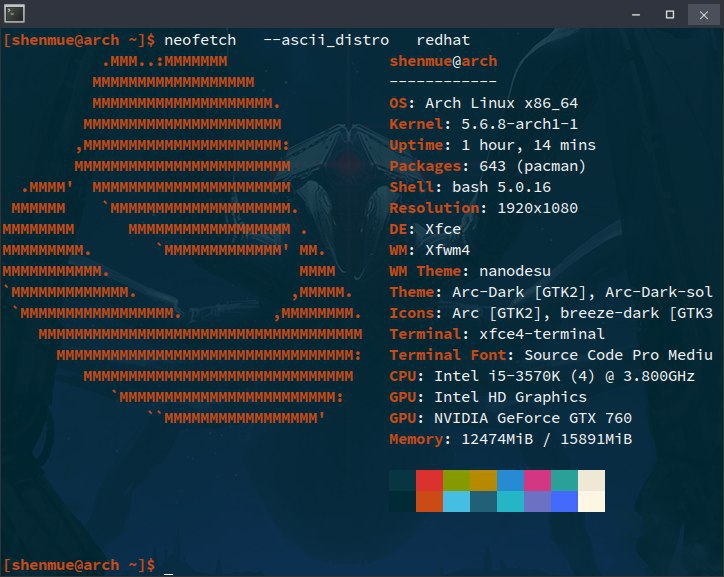The image size is (724, 577).
Task: Click the 'Uptime: 1 hour, 14 mins' line
Action: coord(493,145)
